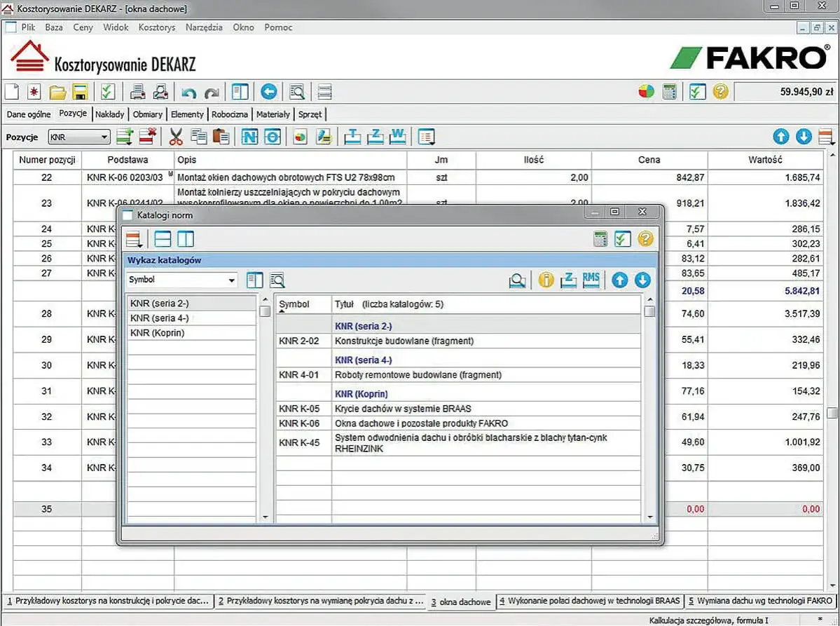Switch to the Materiały tab

coord(273,114)
